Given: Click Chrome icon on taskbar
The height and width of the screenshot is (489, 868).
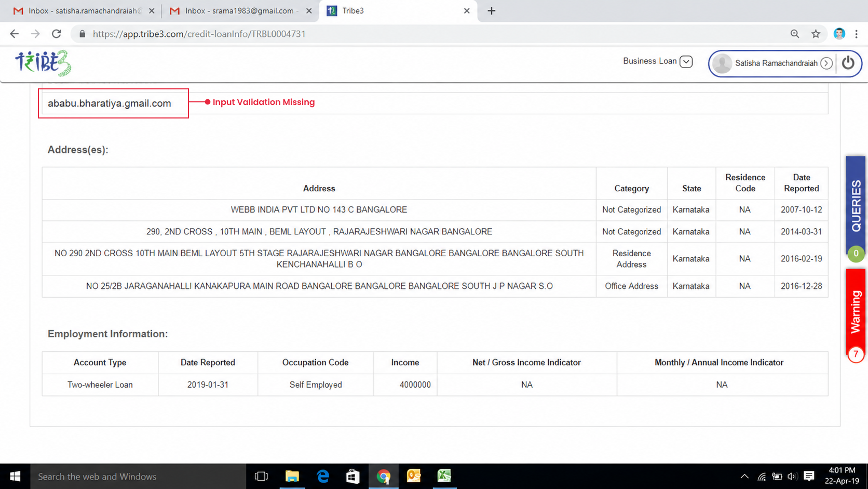Looking at the screenshot, I should point(383,476).
